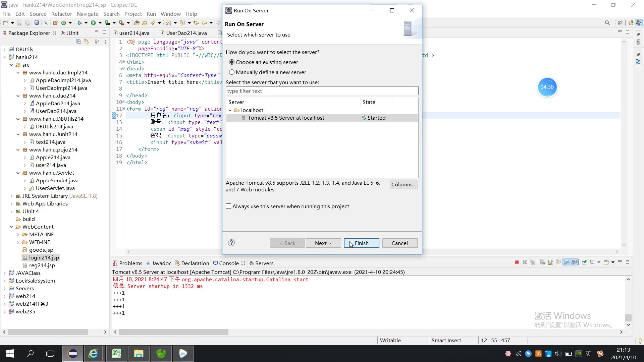Open the Navigate menu

pos(88,14)
